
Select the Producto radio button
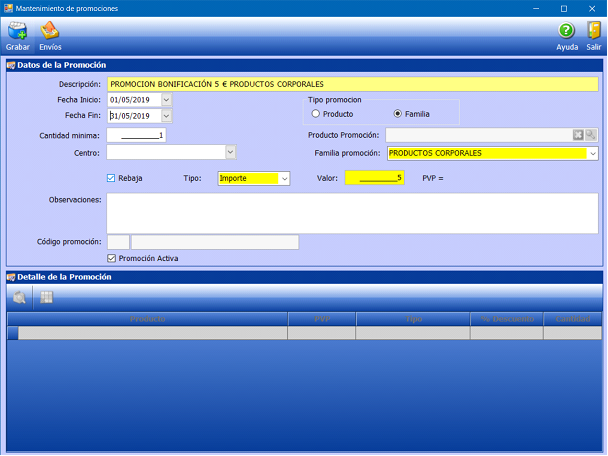coord(316,114)
